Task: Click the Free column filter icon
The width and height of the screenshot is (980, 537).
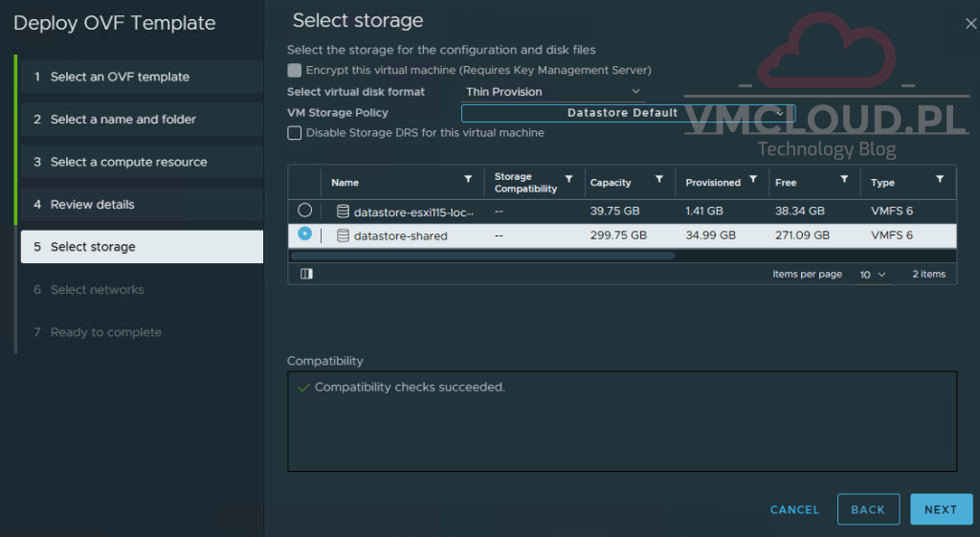Action: pyautogui.click(x=844, y=179)
